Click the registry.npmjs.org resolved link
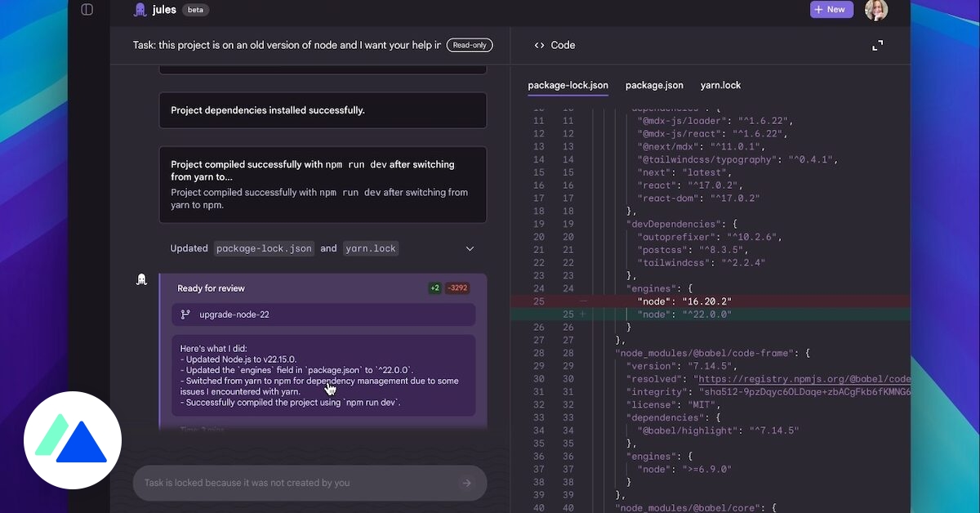This screenshot has height=513, width=980. point(803,379)
